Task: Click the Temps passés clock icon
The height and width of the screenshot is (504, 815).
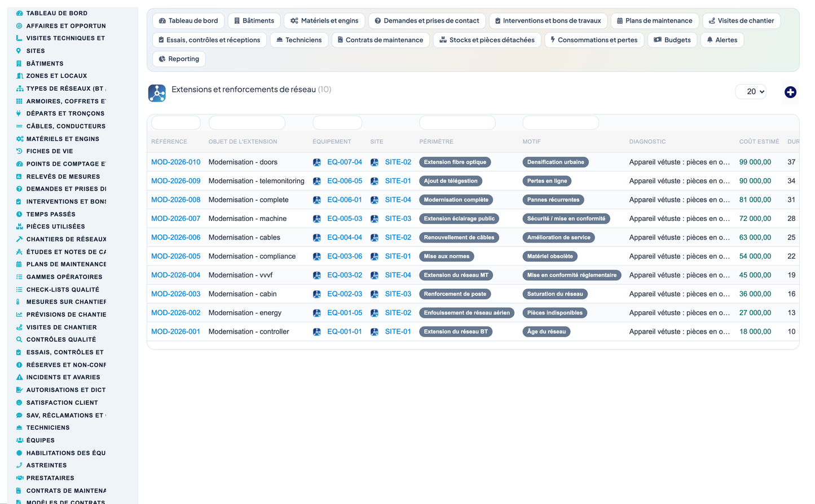Action: tap(19, 214)
